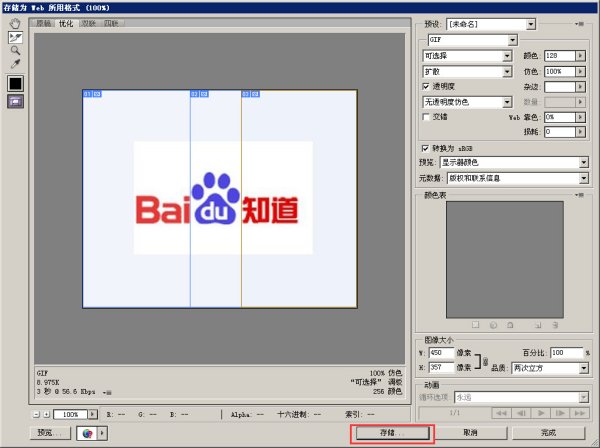This screenshot has height=448, width=600.
Task: Click the 颜色 value field showing 128
Action: (560, 56)
